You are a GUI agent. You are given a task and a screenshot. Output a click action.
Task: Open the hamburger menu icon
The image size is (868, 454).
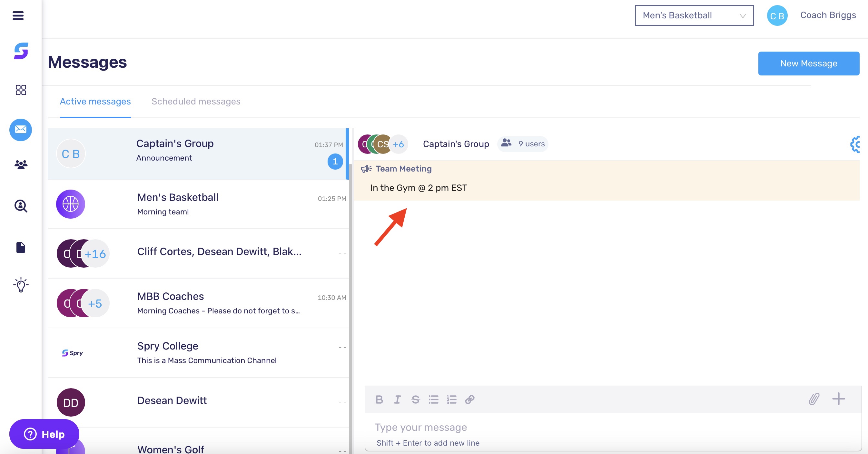click(x=18, y=15)
